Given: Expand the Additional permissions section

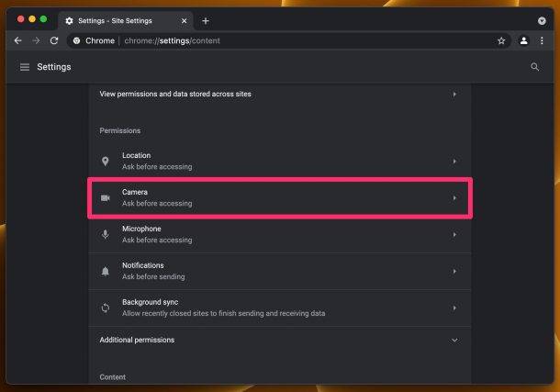Looking at the screenshot, I should (454, 340).
